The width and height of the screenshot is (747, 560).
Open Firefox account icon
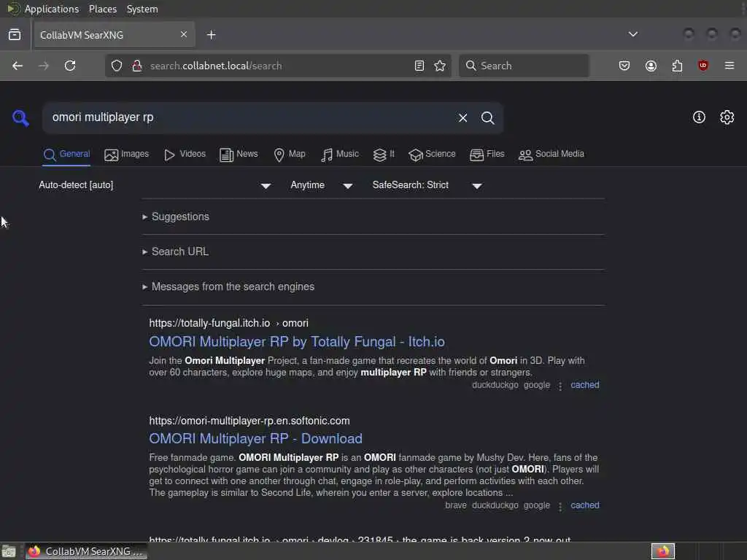coord(651,66)
